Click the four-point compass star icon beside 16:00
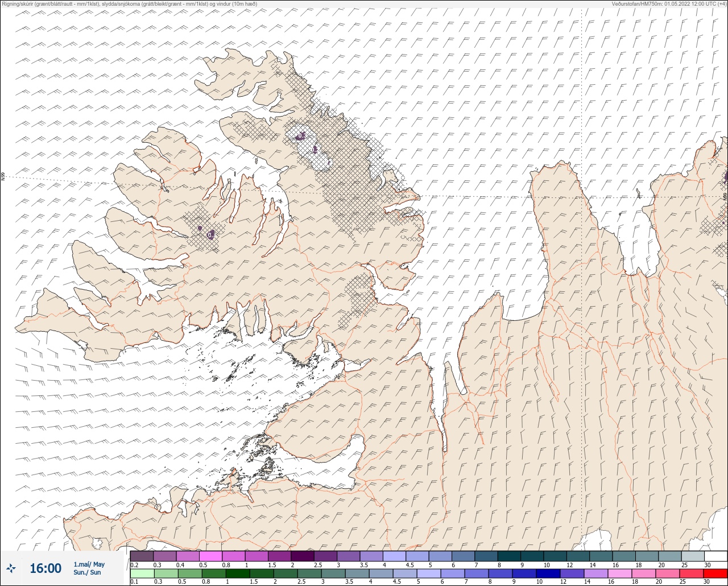Image resolution: width=728 pixels, height=586 pixels. pyautogui.click(x=11, y=568)
